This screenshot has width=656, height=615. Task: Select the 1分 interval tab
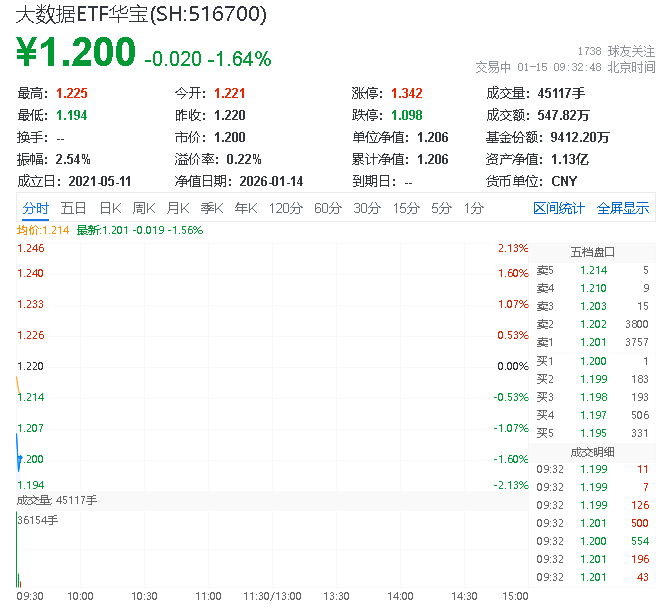point(474,208)
